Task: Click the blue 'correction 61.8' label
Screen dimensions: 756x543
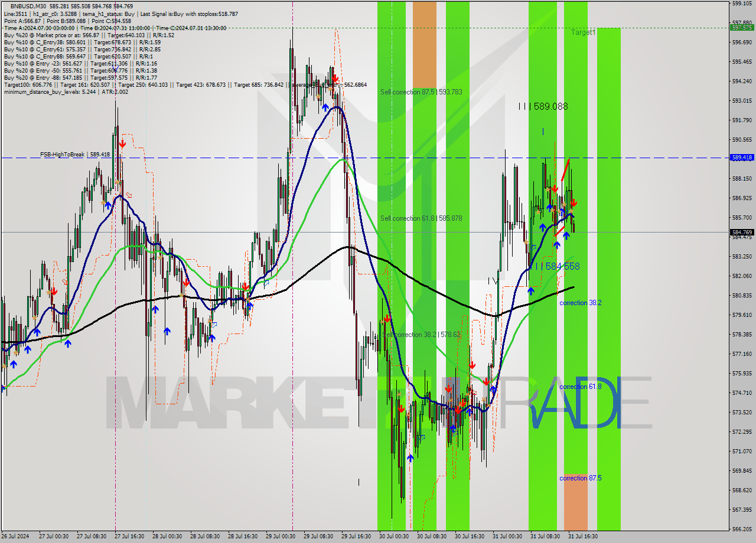Action: click(x=581, y=387)
